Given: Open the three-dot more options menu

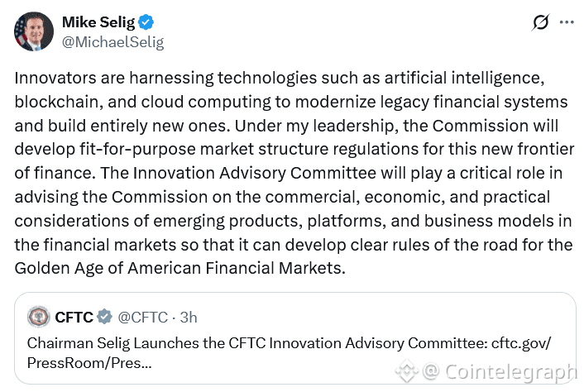Looking at the screenshot, I should tap(567, 23).
